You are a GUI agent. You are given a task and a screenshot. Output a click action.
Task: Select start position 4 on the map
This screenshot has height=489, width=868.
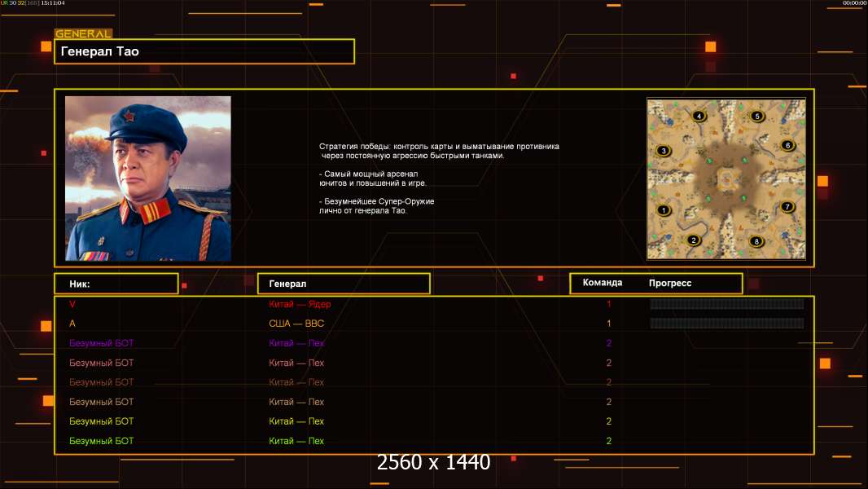699,116
